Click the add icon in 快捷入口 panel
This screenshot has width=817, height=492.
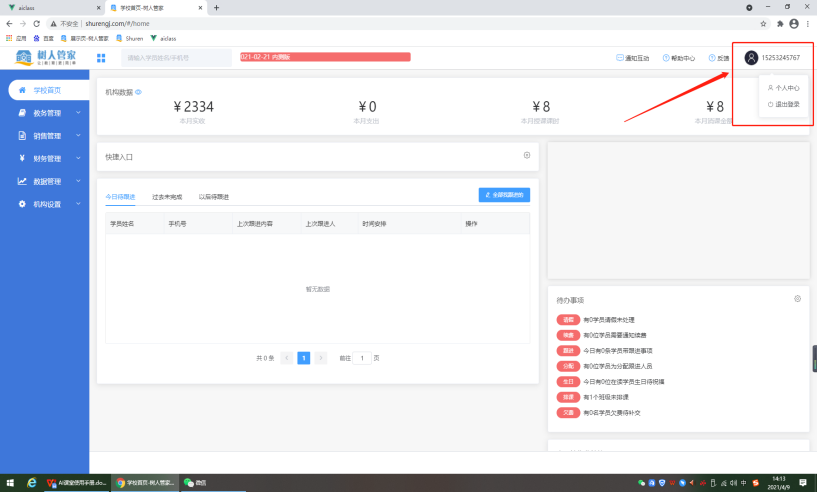527,155
